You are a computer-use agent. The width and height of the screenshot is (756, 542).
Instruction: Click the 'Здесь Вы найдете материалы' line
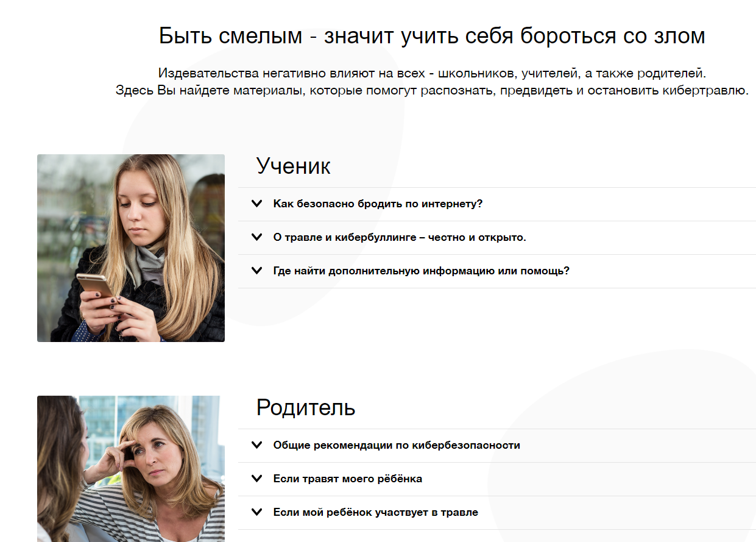(x=432, y=91)
